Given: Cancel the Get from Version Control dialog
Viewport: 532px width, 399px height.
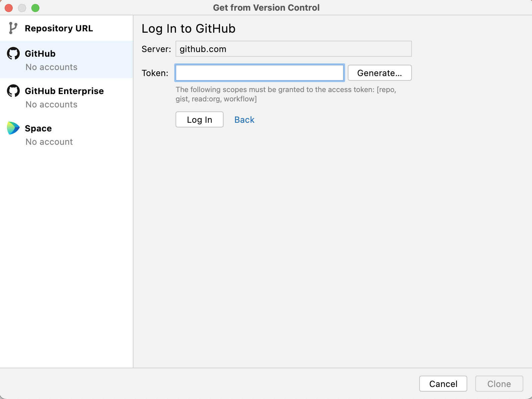Looking at the screenshot, I should (443, 384).
